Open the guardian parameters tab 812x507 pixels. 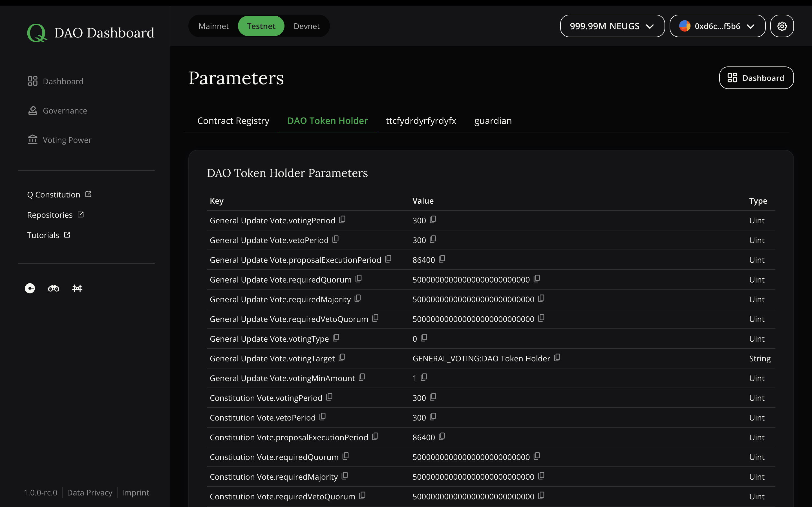click(493, 120)
